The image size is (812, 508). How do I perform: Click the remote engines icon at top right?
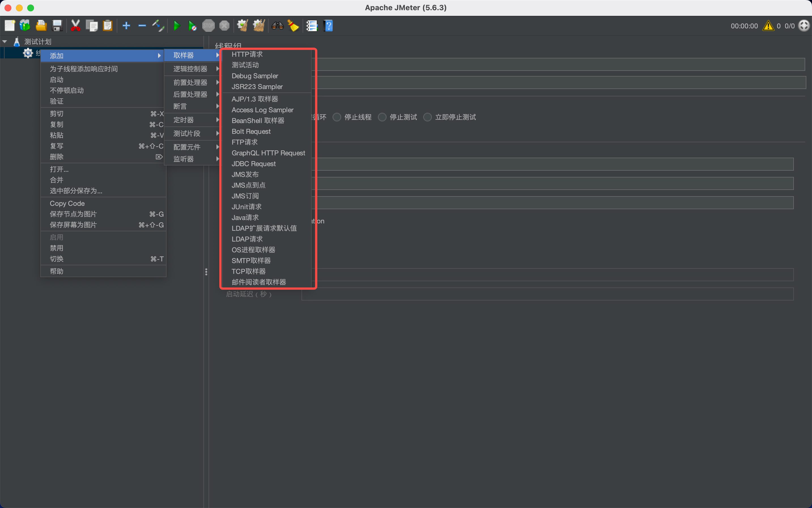[x=804, y=26]
